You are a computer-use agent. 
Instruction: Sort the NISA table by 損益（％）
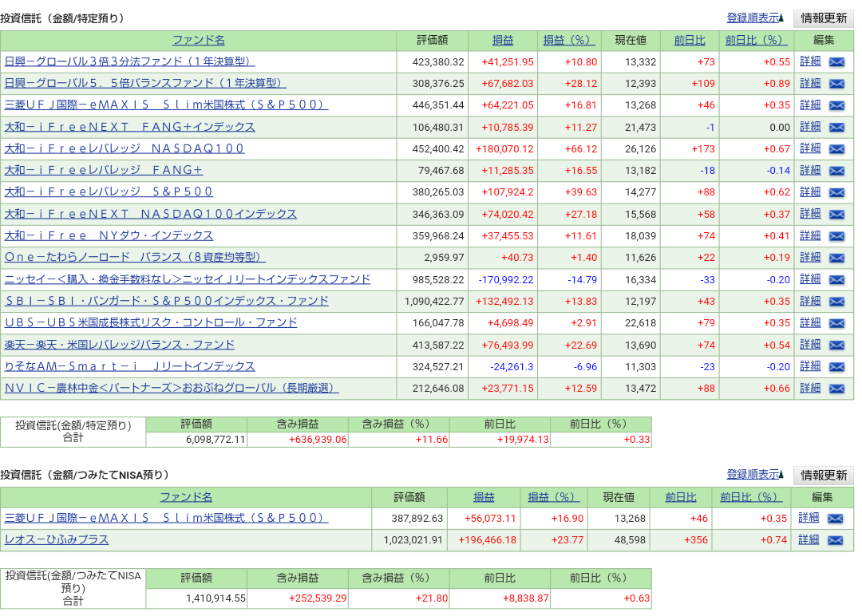(552, 496)
